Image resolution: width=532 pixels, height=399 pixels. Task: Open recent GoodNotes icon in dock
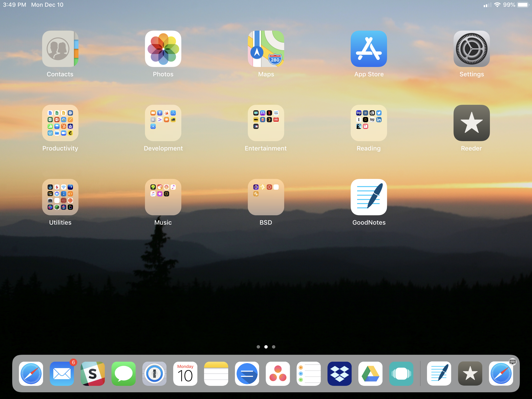439,374
